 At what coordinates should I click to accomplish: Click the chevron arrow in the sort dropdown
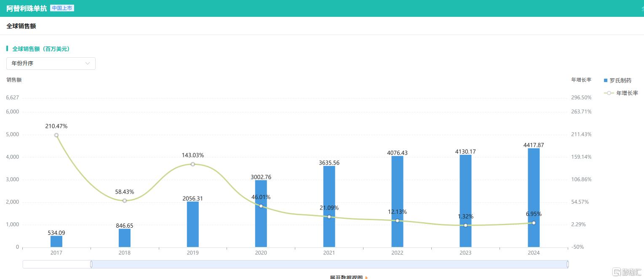pyautogui.click(x=88, y=64)
